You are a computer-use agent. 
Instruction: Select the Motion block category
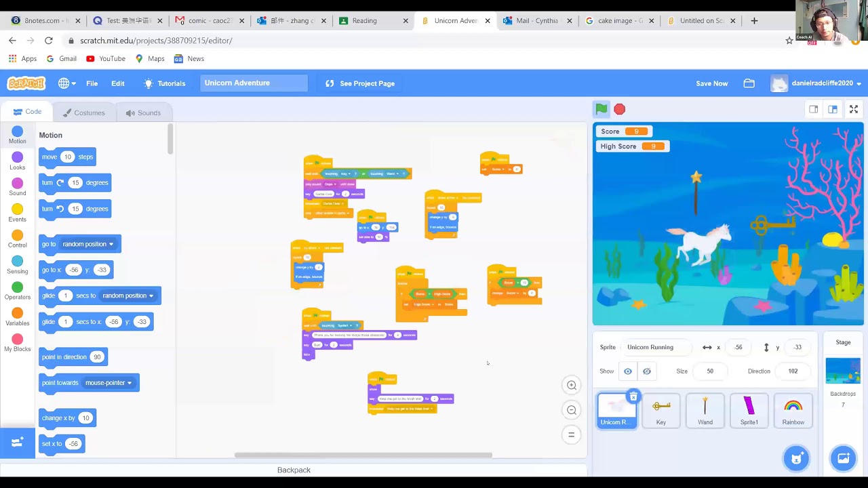(18, 136)
